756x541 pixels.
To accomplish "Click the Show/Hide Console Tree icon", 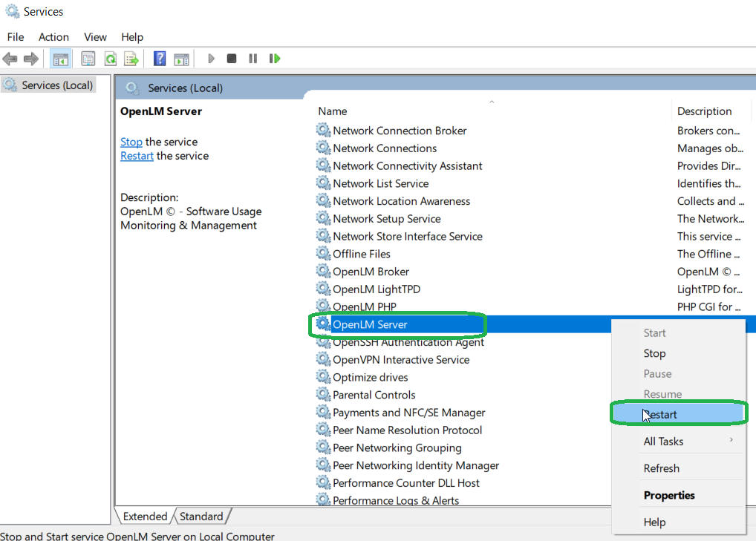I will click(61, 59).
